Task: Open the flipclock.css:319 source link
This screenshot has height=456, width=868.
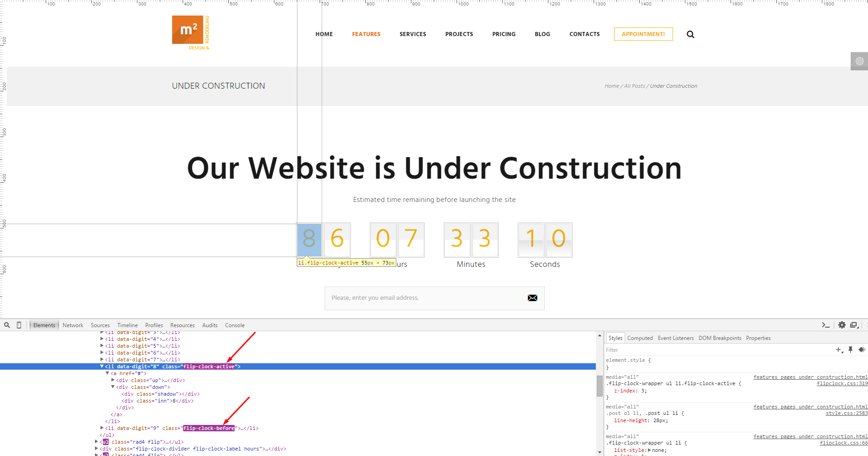Action: click(842, 384)
